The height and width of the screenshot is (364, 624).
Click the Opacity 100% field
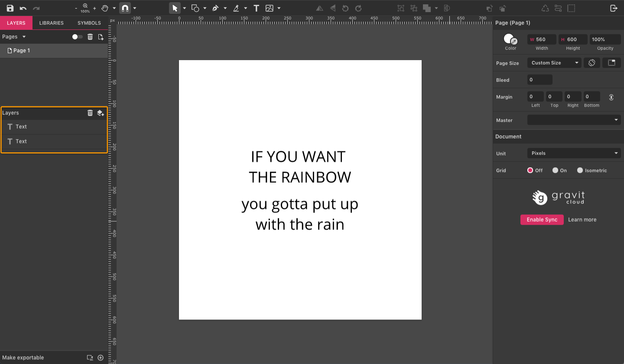[605, 39]
